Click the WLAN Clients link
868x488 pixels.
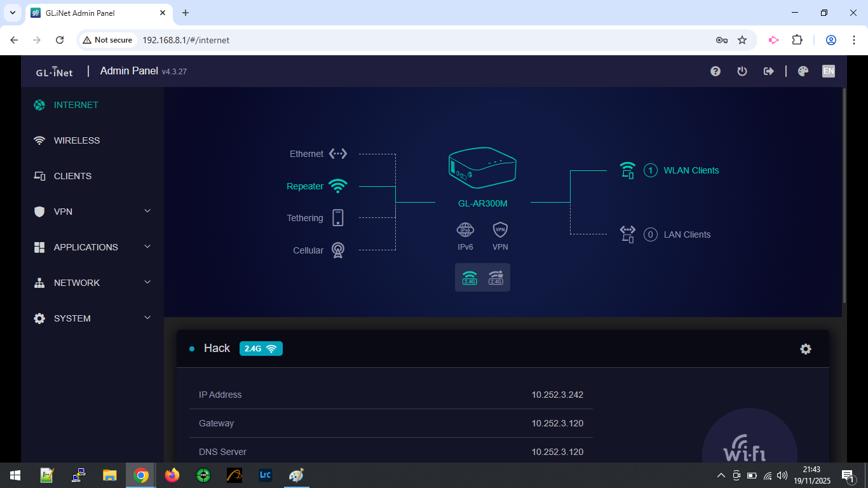click(x=691, y=170)
